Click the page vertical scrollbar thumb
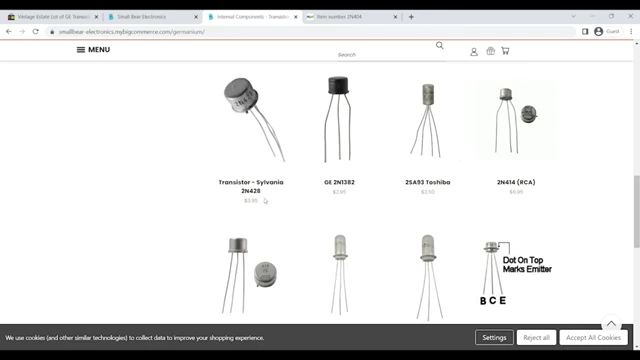The image size is (640, 360). tap(636, 211)
